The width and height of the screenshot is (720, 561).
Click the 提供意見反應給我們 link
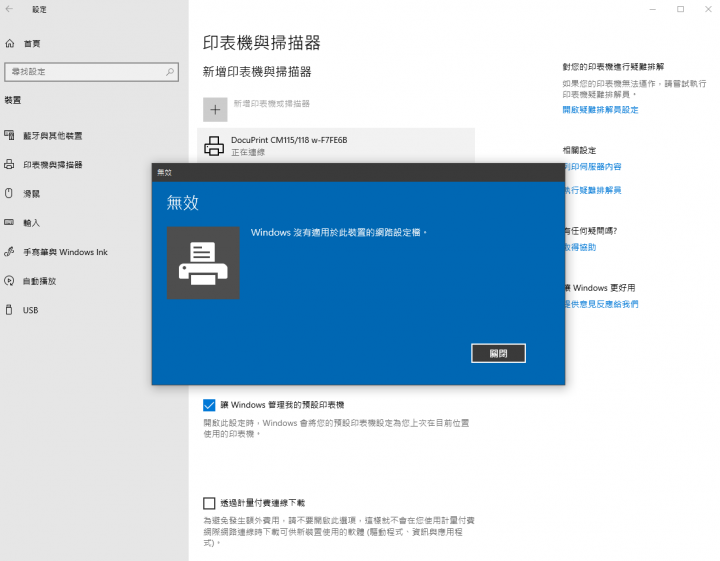[601, 304]
